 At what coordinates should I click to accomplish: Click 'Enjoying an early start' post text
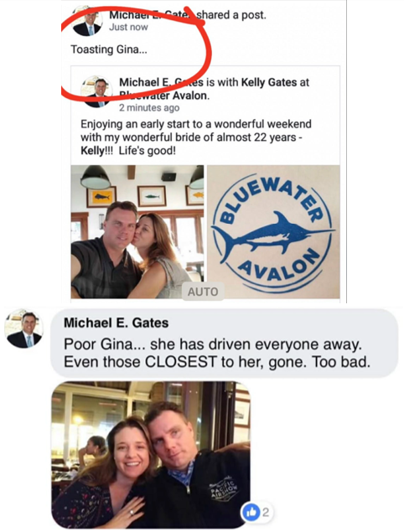196,137
